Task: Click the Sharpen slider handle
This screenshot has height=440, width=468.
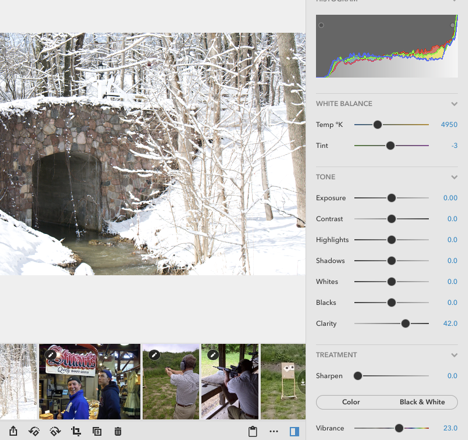Action: pyautogui.click(x=358, y=376)
